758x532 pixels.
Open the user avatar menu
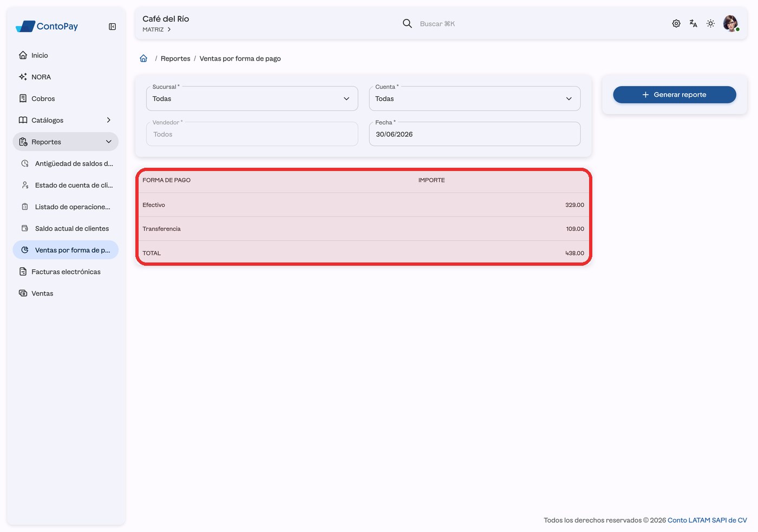click(x=731, y=23)
